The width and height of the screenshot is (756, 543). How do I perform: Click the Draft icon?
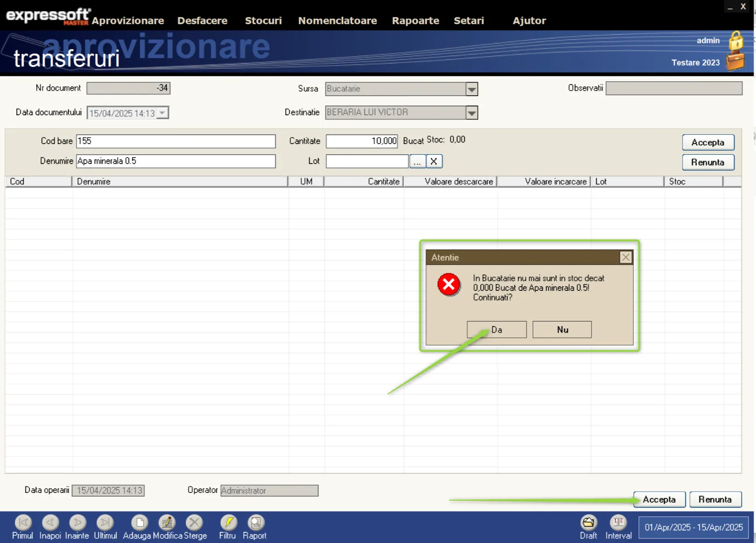(588, 523)
